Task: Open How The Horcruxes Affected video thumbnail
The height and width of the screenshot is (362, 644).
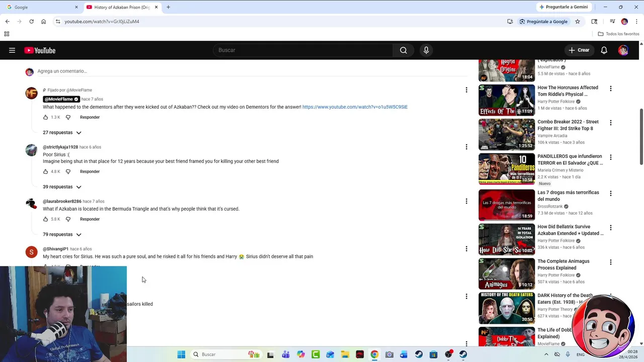Action: click(x=507, y=100)
